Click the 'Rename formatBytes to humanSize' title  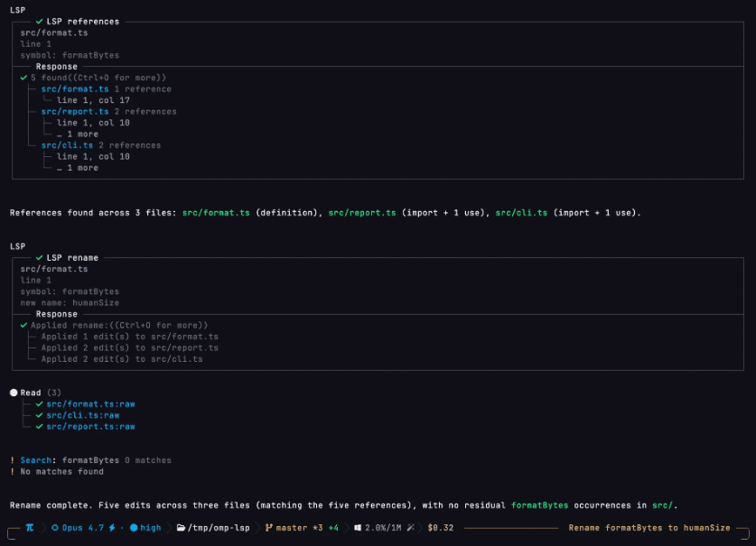[x=649, y=528]
